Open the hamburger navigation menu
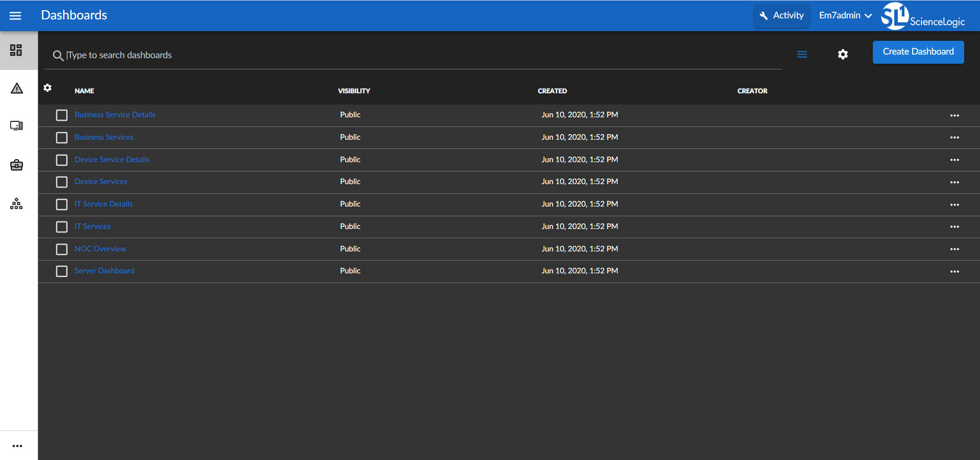The height and width of the screenshot is (460, 980). tap(15, 16)
